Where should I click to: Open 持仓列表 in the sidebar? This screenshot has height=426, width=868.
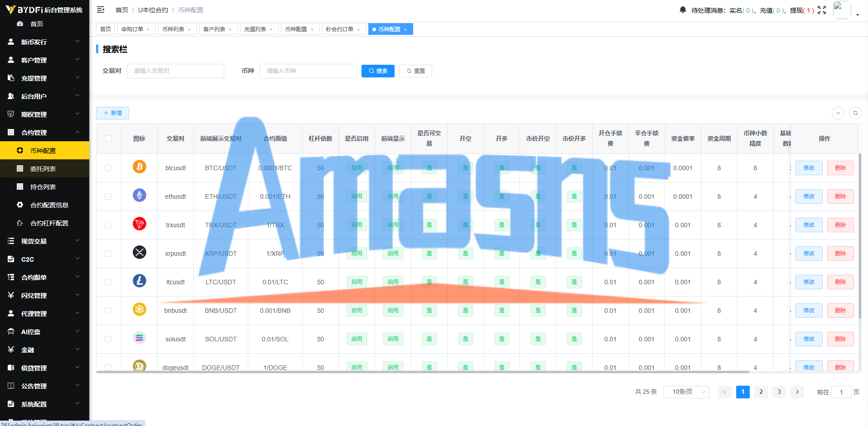(x=44, y=187)
